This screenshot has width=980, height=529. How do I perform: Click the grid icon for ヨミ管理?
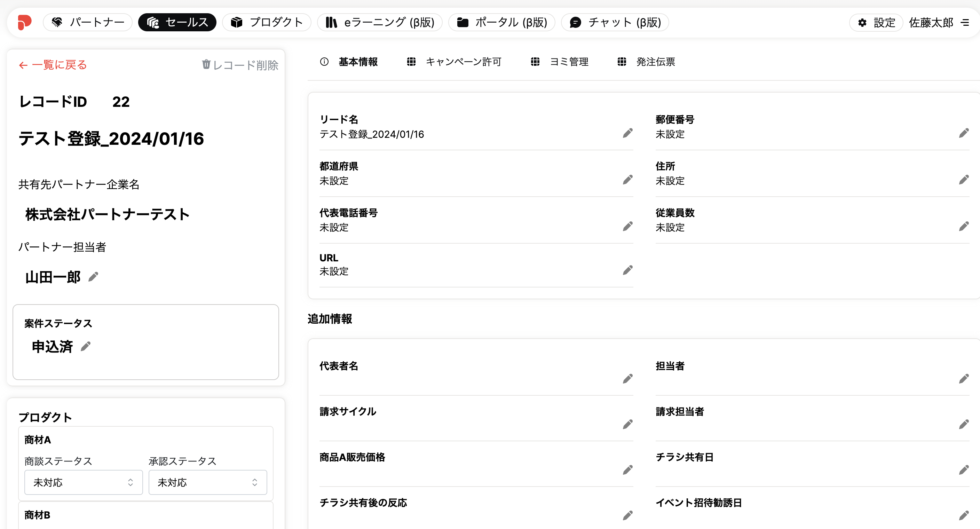[x=535, y=62]
